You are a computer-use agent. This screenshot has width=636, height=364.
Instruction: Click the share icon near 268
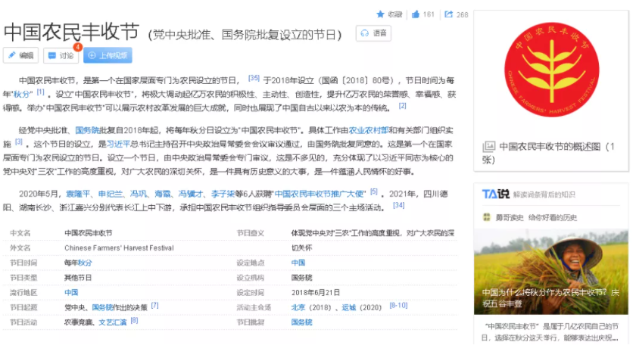click(x=448, y=14)
